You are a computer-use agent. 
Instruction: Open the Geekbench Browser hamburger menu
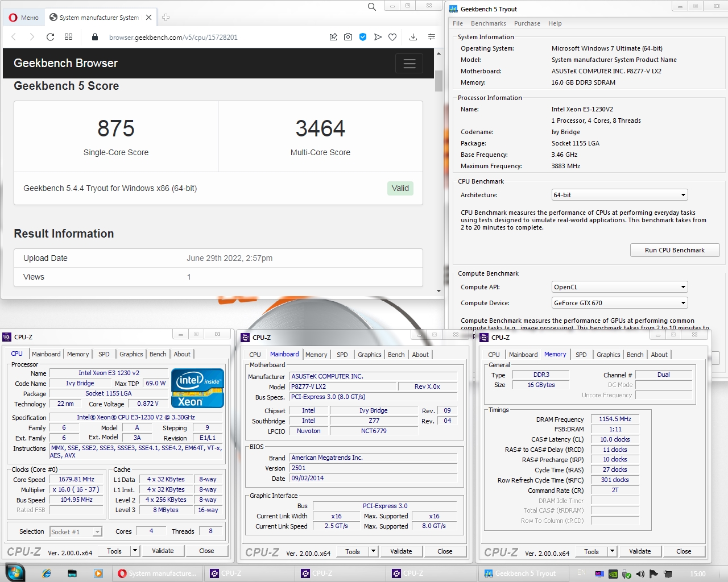coord(409,64)
